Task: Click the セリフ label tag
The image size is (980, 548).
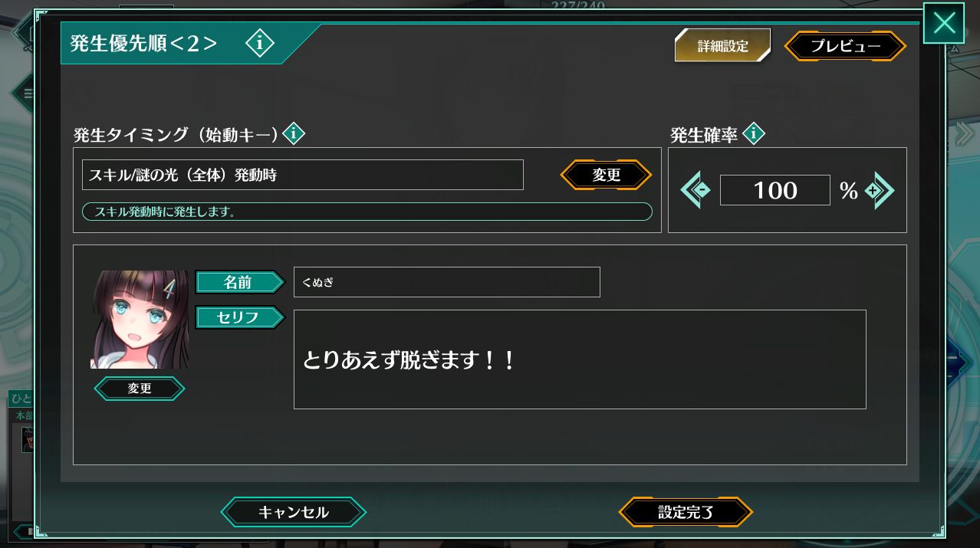Action: [x=239, y=317]
